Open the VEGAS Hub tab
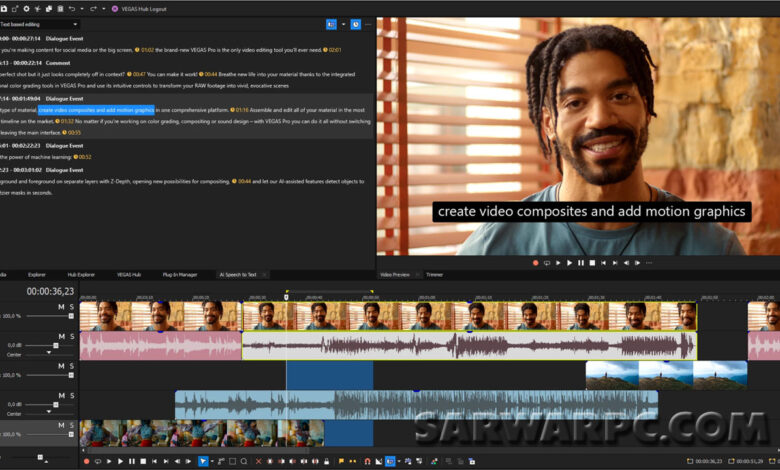780x470 pixels. click(129, 275)
